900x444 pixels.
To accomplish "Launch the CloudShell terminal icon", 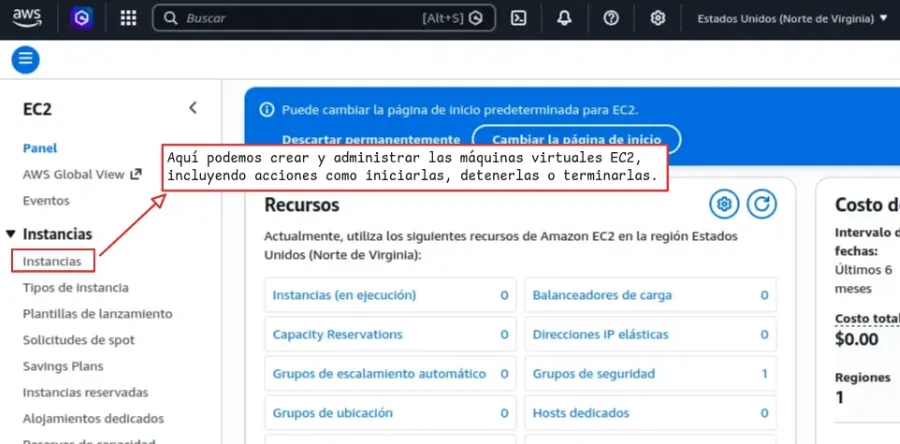I will [519, 18].
